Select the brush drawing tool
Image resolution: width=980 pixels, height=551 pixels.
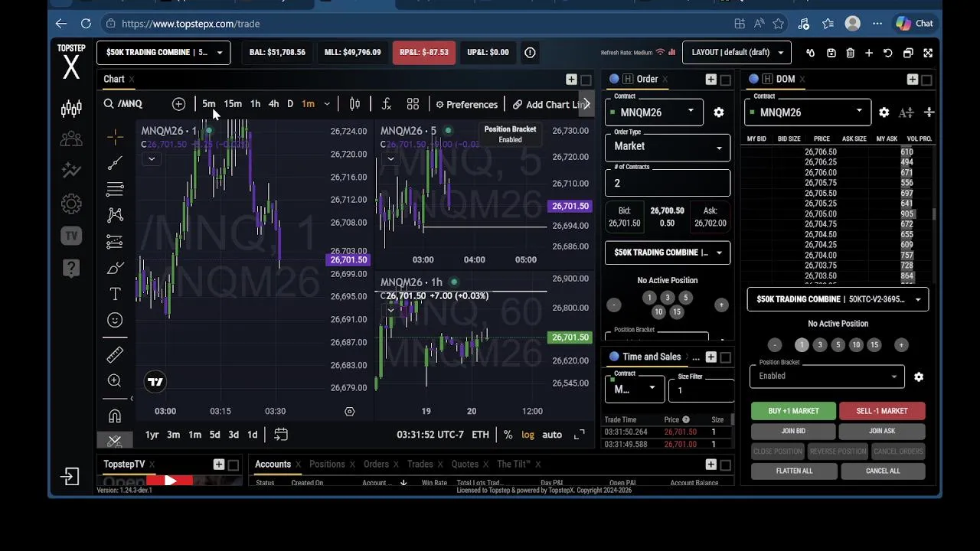(x=115, y=268)
